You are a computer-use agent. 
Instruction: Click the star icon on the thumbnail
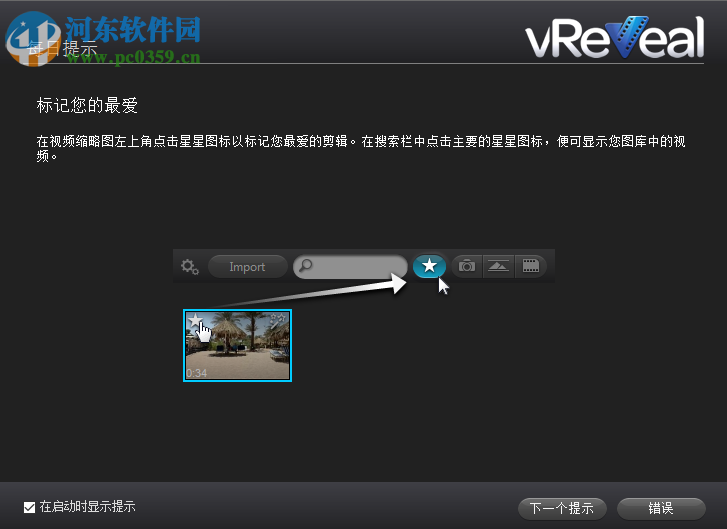point(195,320)
